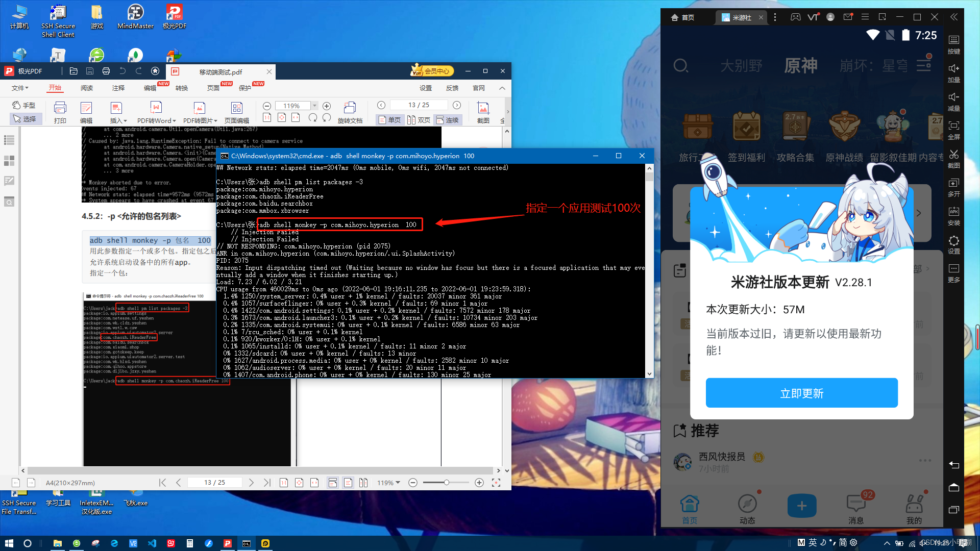The image size is (980, 551).
Task: Switch to 连续 continuous scrolling mode
Action: pyautogui.click(x=448, y=119)
